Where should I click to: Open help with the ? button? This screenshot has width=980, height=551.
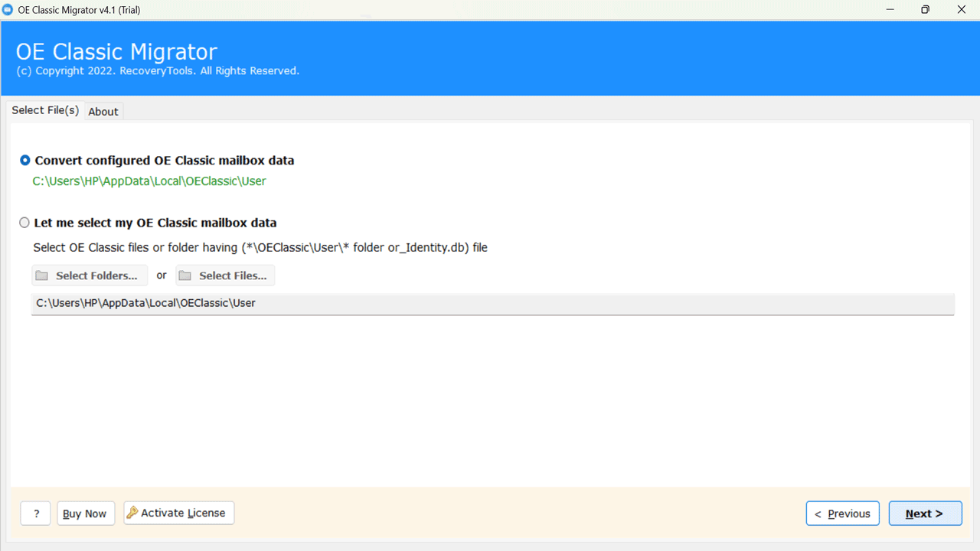coord(36,514)
